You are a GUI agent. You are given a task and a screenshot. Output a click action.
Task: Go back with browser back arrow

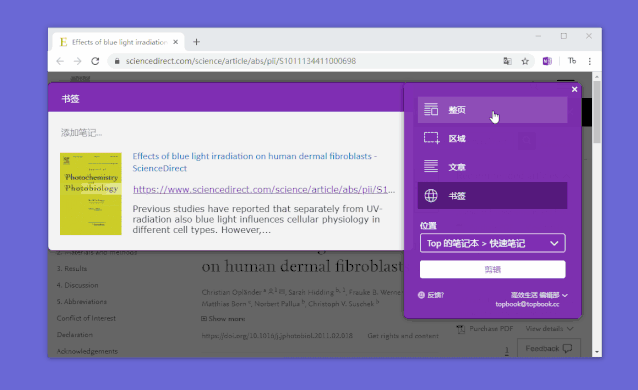pos(60,61)
